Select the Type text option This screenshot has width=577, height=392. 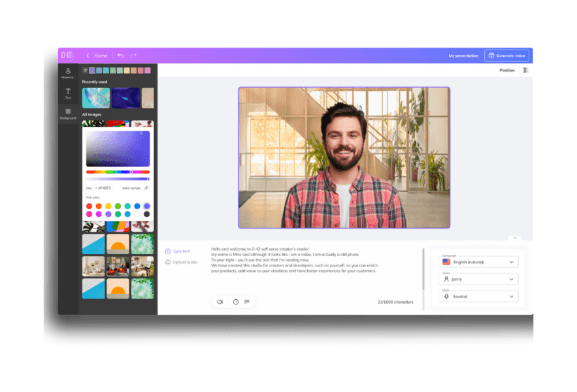click(177, 251)
